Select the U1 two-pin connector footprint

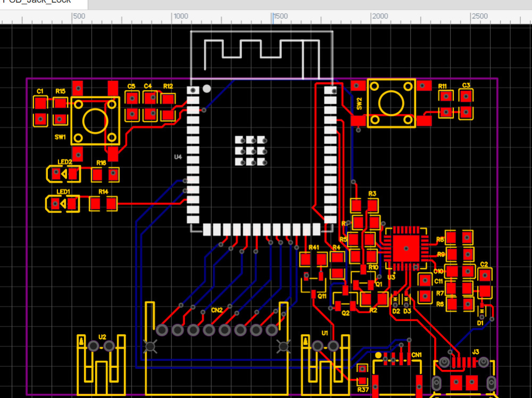(x=326, y=365)
